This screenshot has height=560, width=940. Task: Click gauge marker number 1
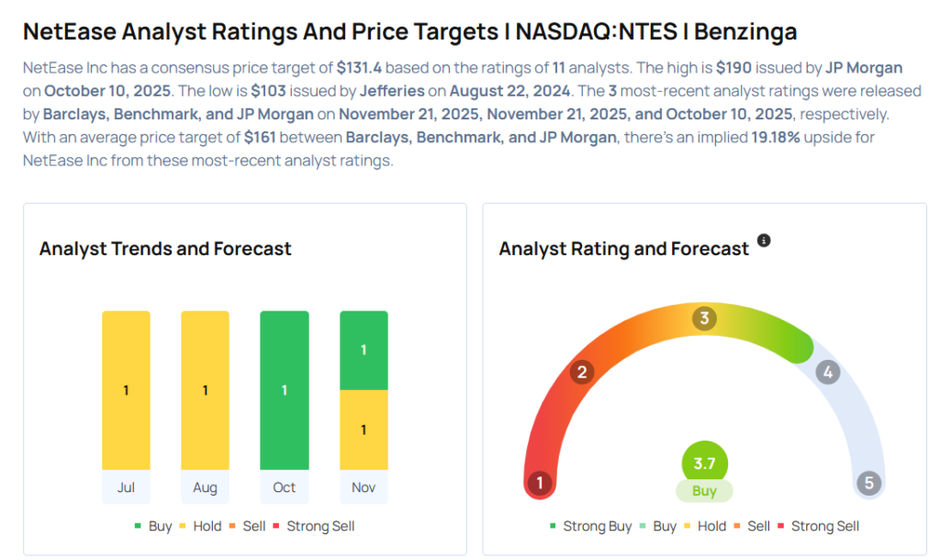pos(541,483)
